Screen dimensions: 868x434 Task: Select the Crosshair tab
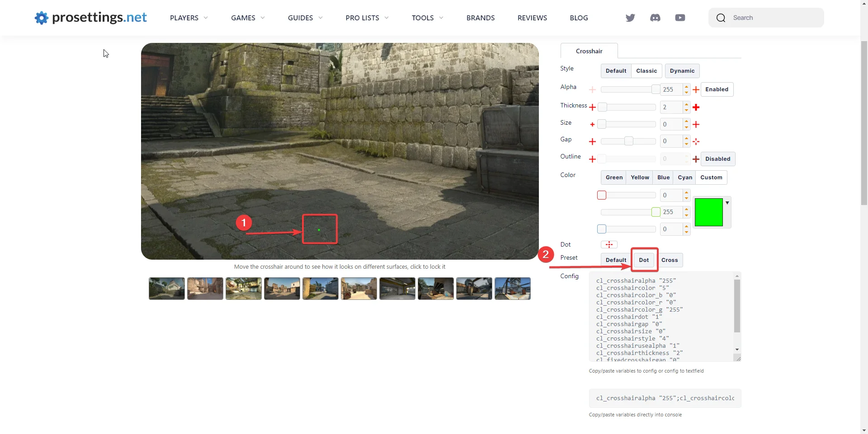(x=589, y=51)
